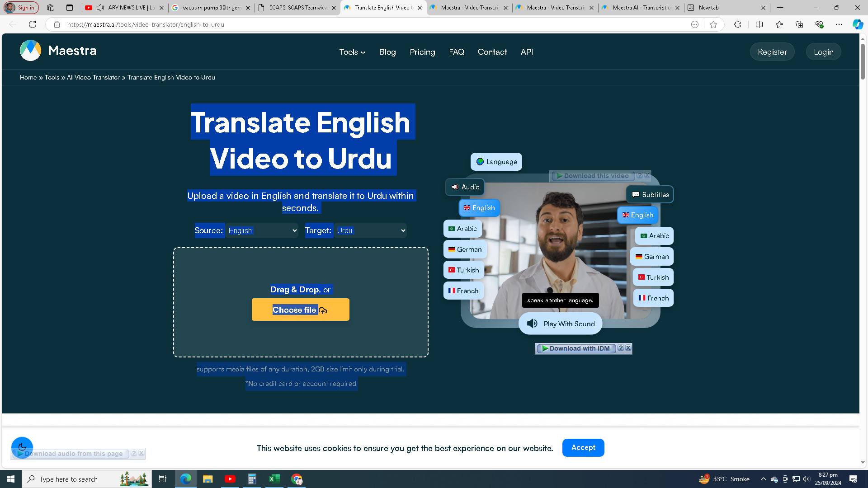Open Edge settings and more menu
Image resolution: width=868 pixels, height=488 pixels.
pos(839,24)
